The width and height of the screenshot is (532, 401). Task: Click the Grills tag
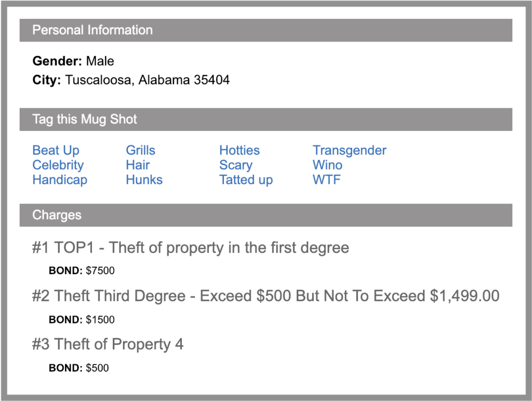pos(140,150)
